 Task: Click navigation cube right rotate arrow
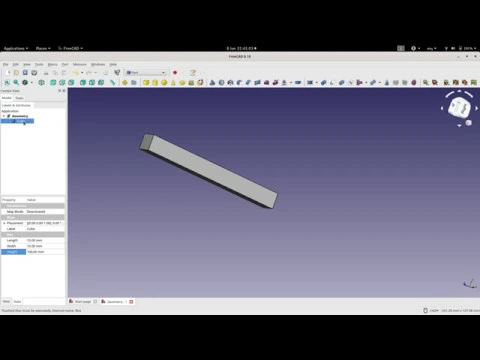point(477,108)
